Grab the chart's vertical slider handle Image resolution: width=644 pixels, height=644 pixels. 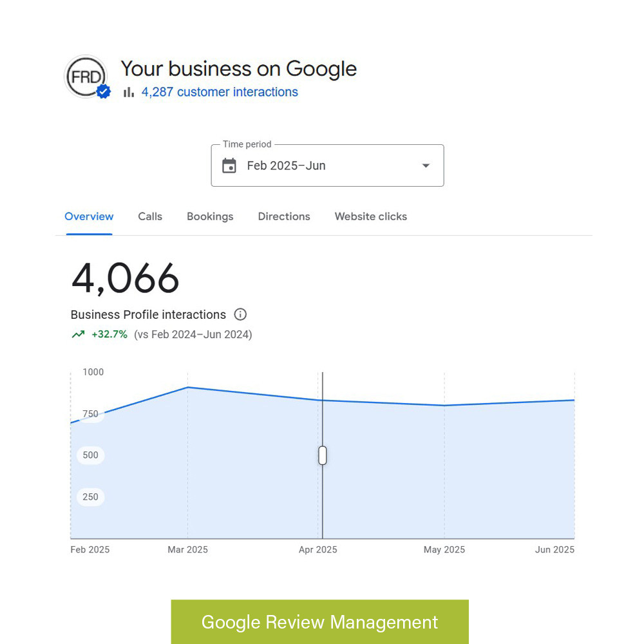point(323,455)
